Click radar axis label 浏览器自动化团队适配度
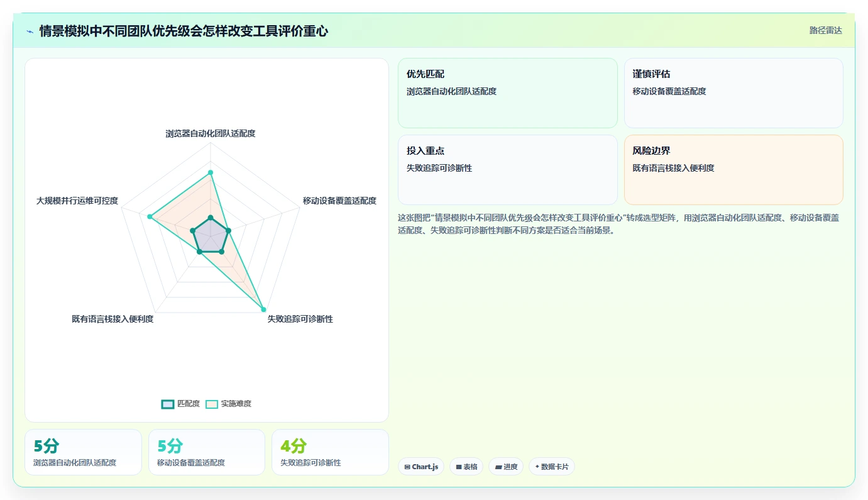Screen dimensions: 868x500 point(211,133)
